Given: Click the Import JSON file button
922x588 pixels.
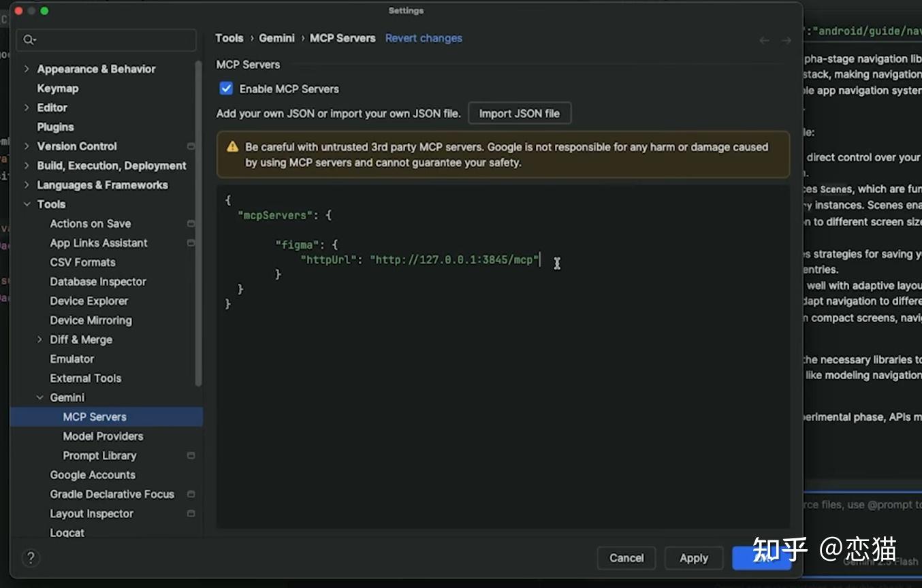Looking at the screenshot, I should pos(519,113).
